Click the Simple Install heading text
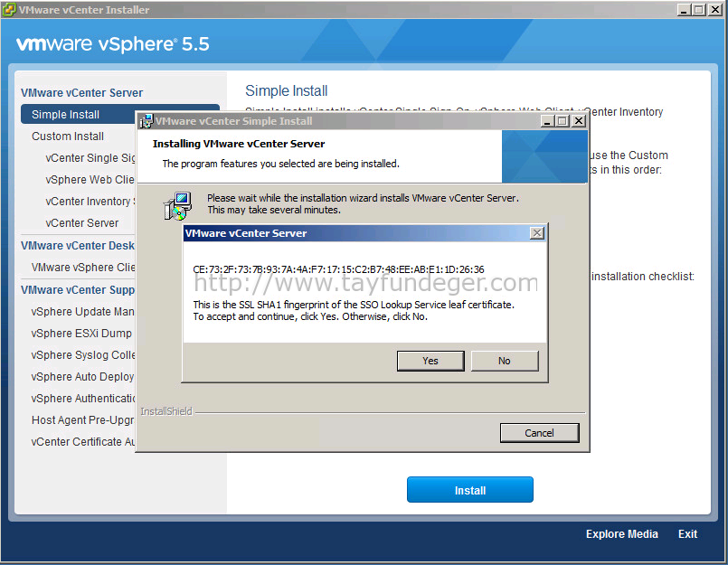Image resolution: width=728 pixels, height=565 pixels. [287, 90]
